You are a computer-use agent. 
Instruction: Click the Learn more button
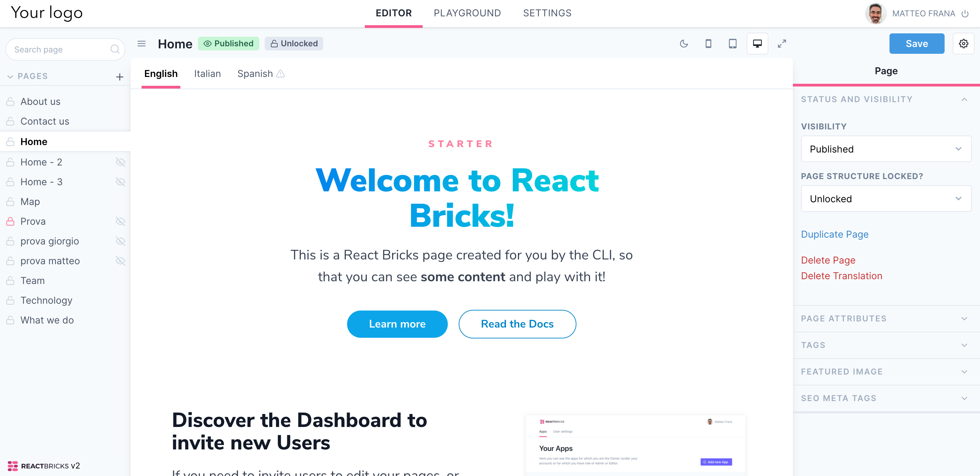pos(397,324)
